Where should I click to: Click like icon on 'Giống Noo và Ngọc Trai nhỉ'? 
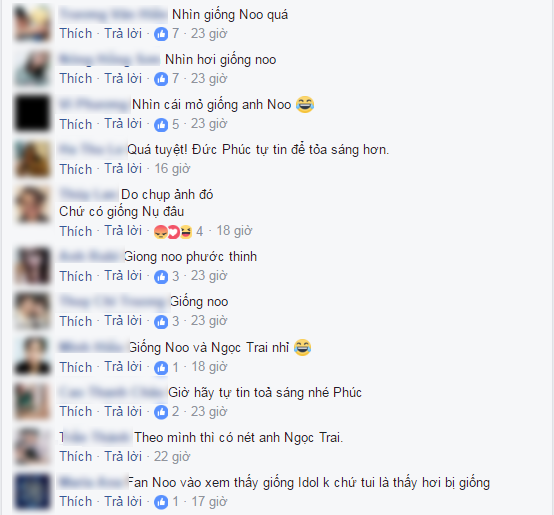point(161,368)
